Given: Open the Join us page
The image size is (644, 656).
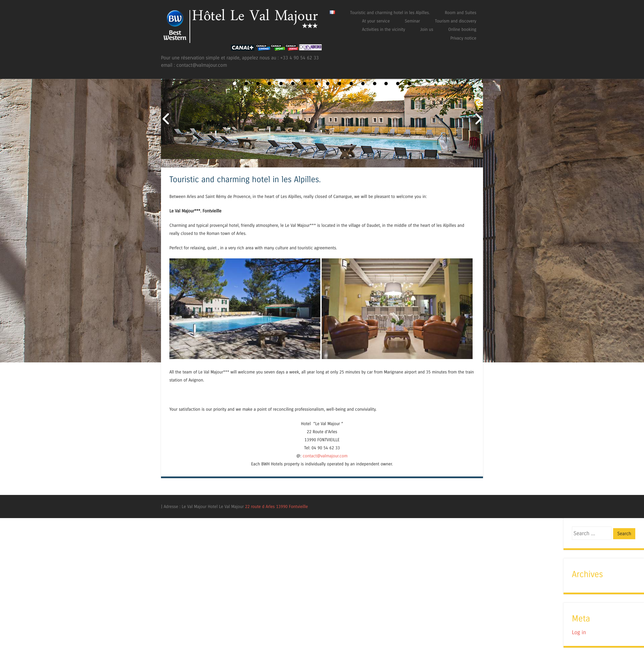Looking at the screenshot, I should (x=427, y=30).
